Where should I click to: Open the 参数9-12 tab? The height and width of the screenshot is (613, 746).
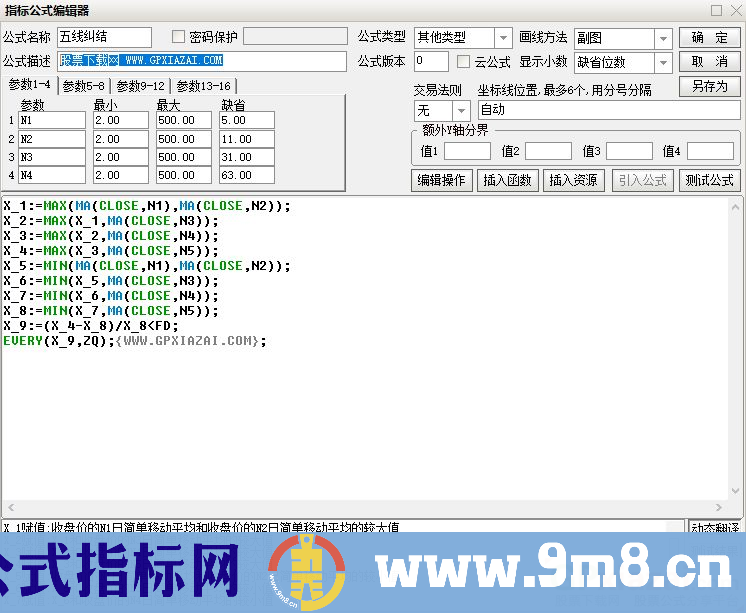pyautogui.click(x=141, y=86)
